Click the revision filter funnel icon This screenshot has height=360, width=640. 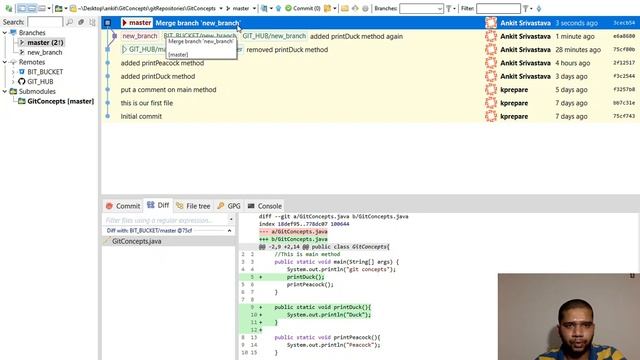(526, 9)
